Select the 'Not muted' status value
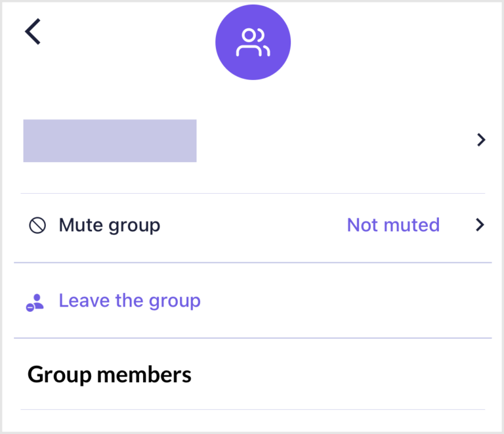 point(393,225)
